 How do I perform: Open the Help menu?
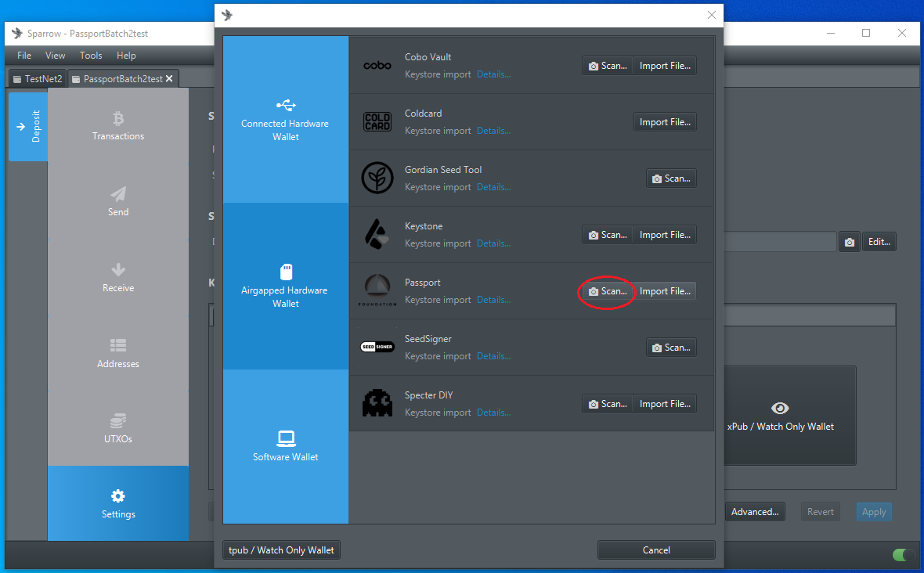pyautogui.click(x=126, y=56)
